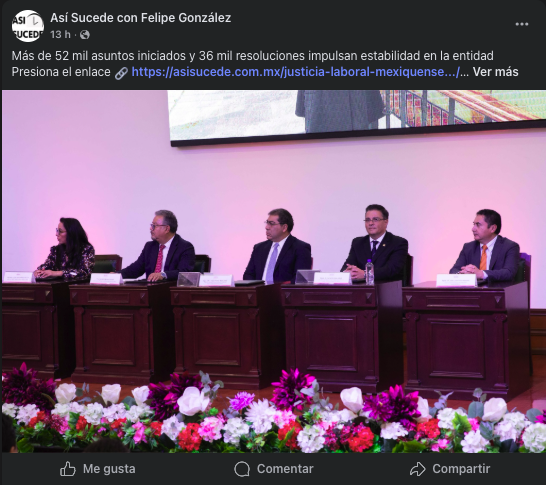Click the 13 h timestamp

click(x=60, y=35)
